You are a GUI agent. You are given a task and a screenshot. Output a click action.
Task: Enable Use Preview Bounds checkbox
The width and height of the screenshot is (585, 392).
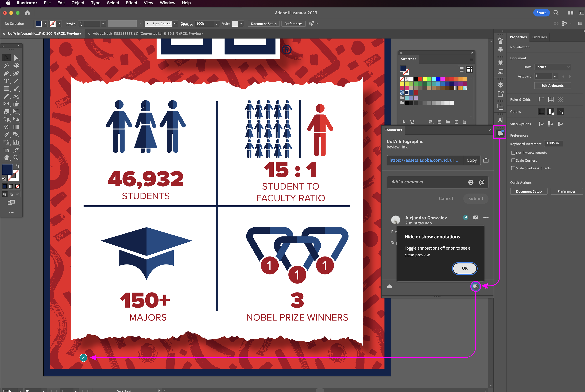(x=513, y=153)
